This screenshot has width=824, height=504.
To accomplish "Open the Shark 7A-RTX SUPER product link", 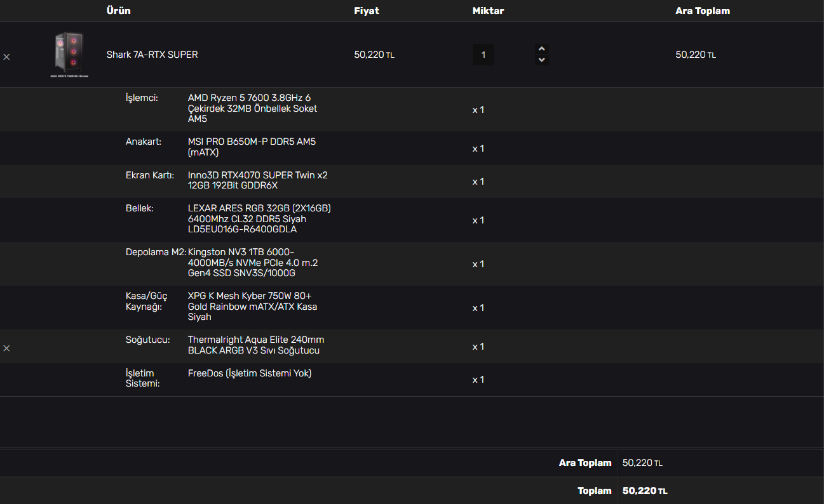I will 152,55.
